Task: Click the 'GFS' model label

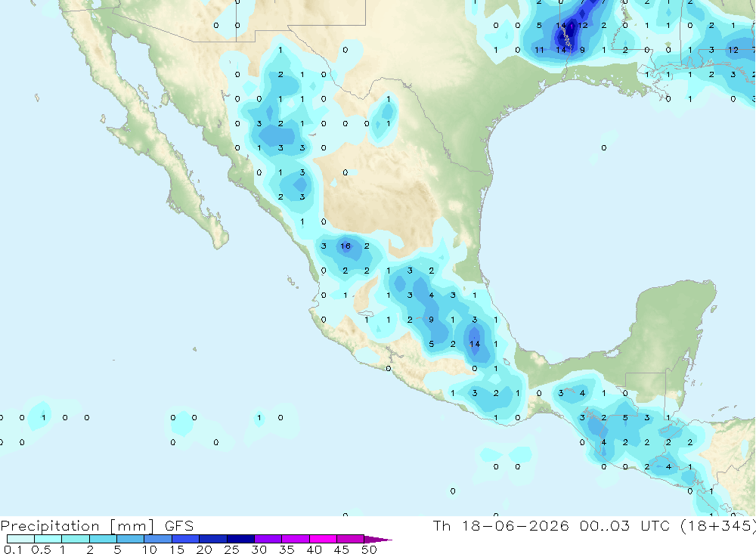Action: click(179, 525)
